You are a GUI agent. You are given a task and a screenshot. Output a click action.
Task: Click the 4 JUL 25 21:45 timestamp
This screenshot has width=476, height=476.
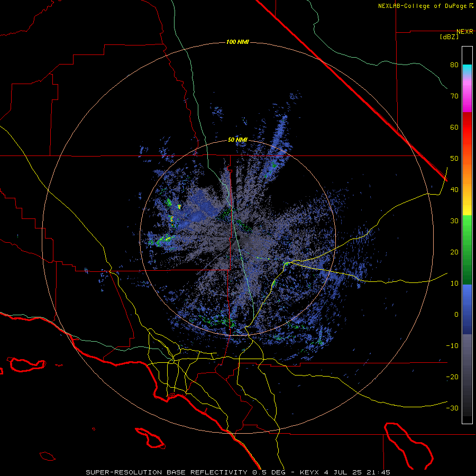click(356, 472)
